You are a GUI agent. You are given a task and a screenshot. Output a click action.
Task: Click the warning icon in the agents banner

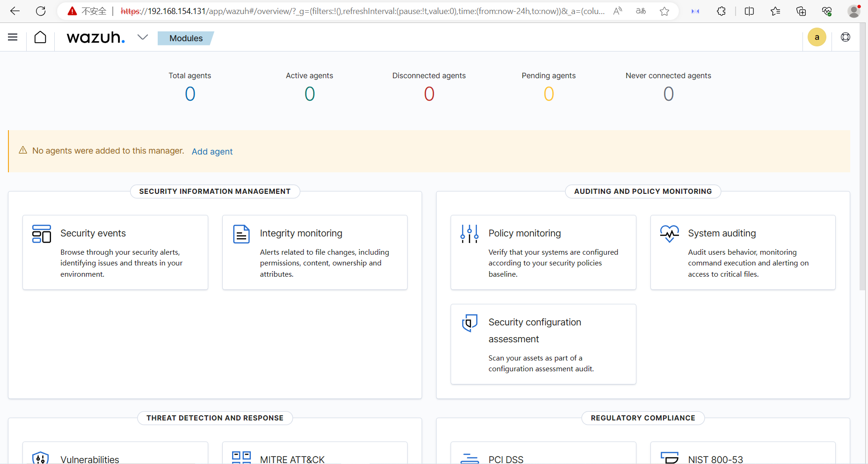(x=23, y=150)
